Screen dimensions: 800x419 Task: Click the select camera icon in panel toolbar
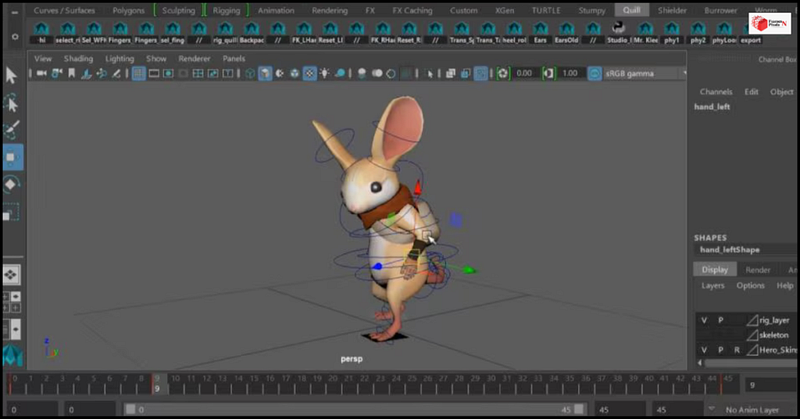(x=42, y=73)
